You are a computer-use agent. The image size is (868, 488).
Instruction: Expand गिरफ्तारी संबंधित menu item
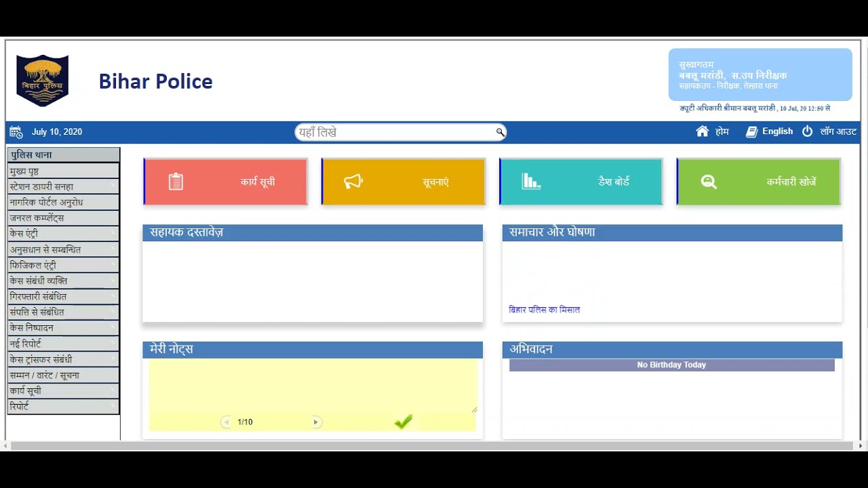pyautogui.click(x=63, y=296)
